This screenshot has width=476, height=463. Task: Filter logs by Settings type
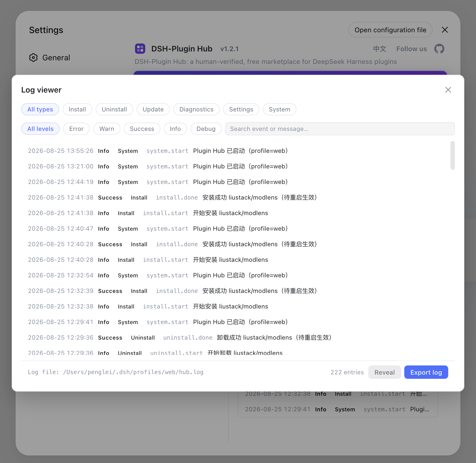coord(241,109)
